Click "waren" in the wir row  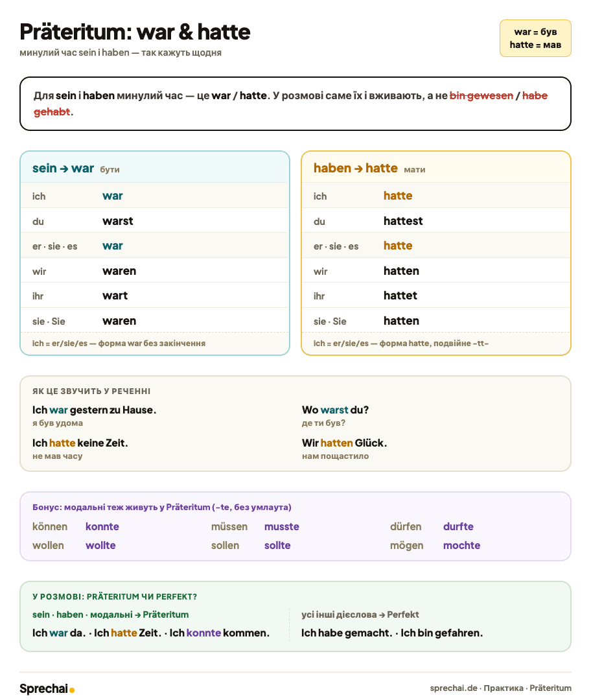coord(119,271)
